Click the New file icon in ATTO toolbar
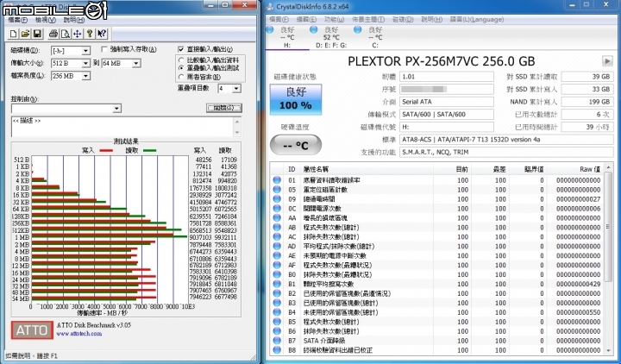 click(x=13, y=34)
